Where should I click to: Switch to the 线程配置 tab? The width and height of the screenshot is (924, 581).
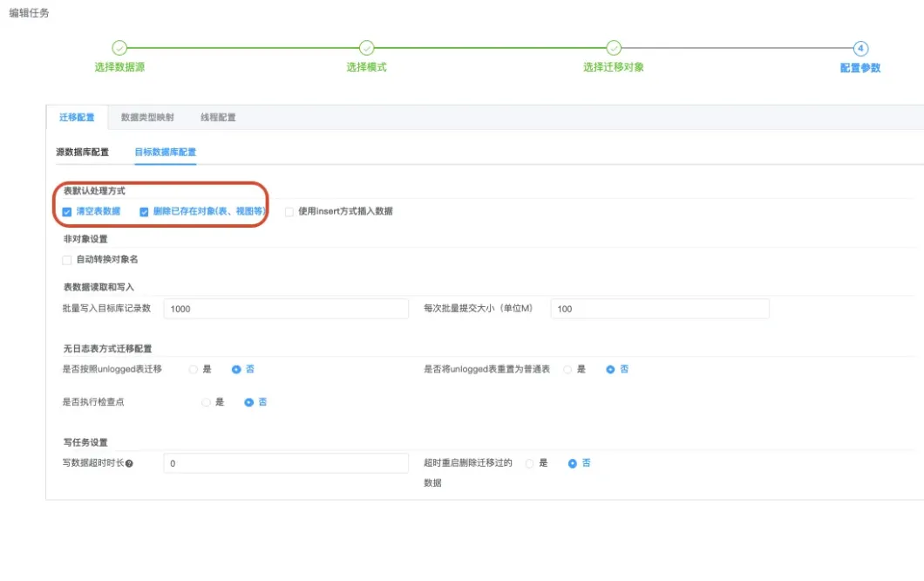218,118
